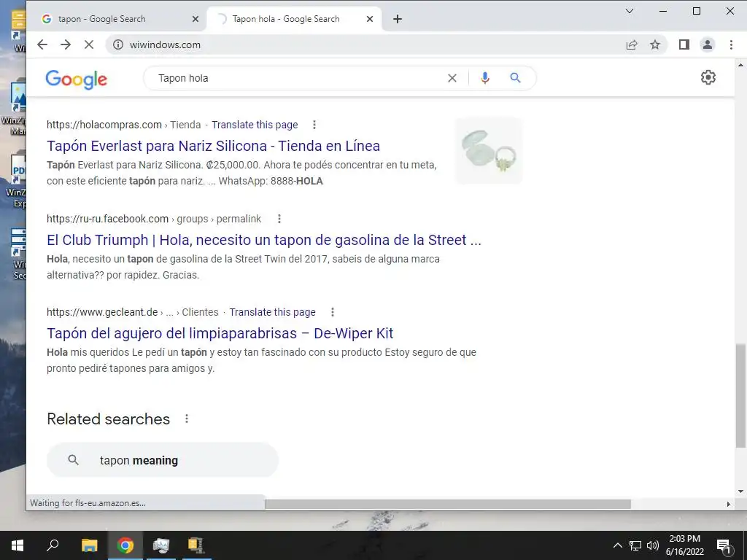Close the 'tapon - Google Search' tab
Image resolution: width=747 pixels, height=560 pixels.
196,19
